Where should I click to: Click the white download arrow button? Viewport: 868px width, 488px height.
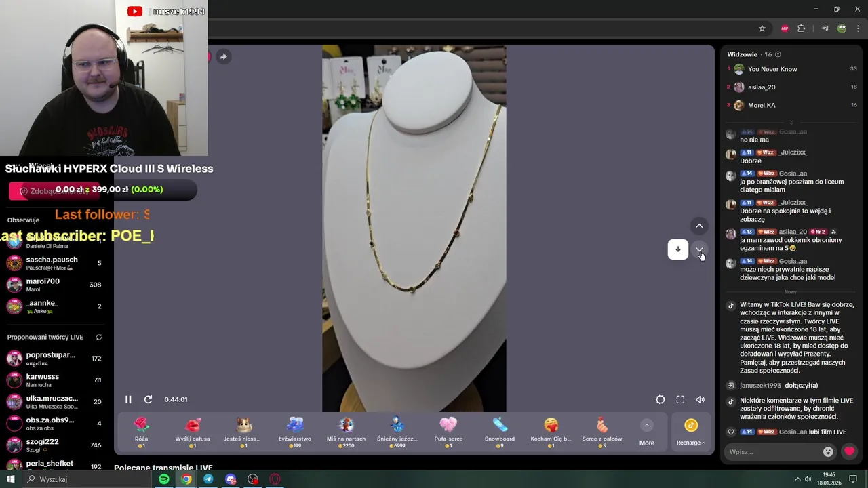(677, 249)
